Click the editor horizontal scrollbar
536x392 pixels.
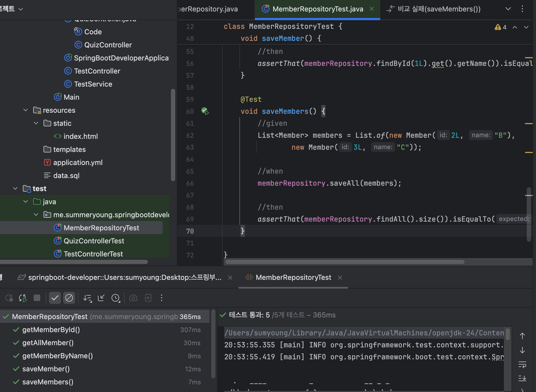pyautogui.click(x=345, y=262)
